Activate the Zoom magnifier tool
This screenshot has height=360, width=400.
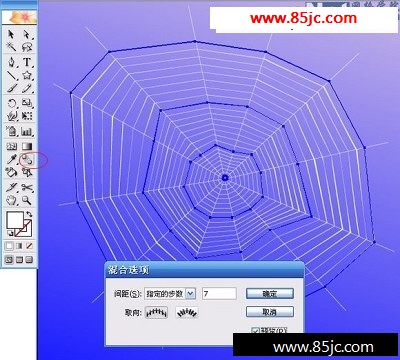coord(27,201)
